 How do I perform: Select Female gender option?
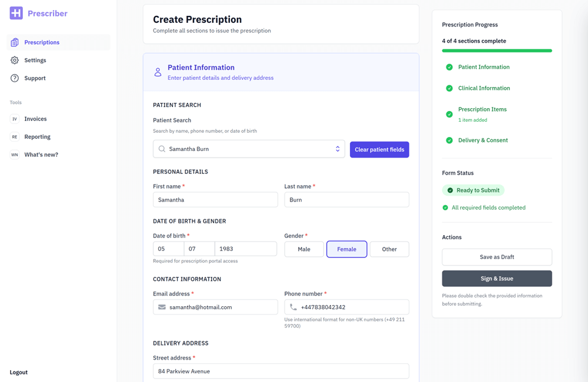(x=346, y=249)
